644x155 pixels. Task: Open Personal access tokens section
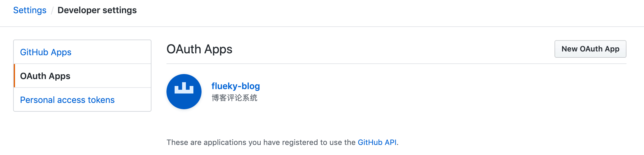pyautogui.click(x=67, y=100)
